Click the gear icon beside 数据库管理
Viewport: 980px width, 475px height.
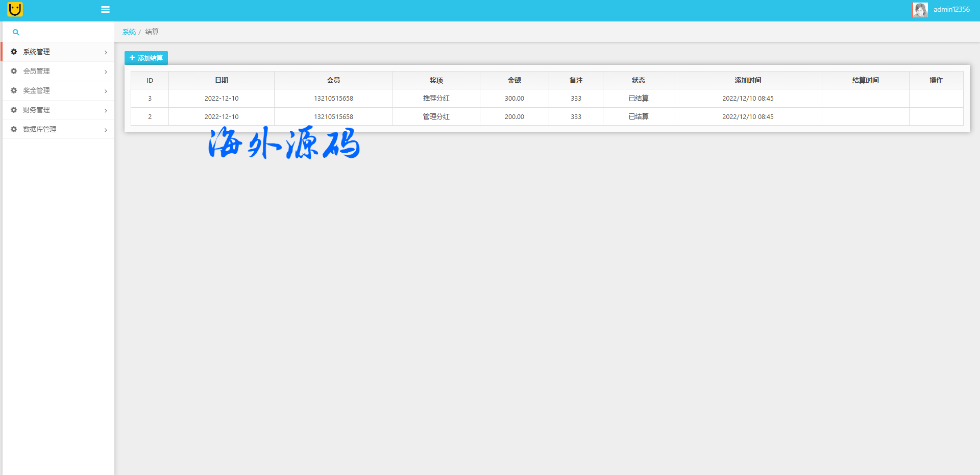point(14,129)
